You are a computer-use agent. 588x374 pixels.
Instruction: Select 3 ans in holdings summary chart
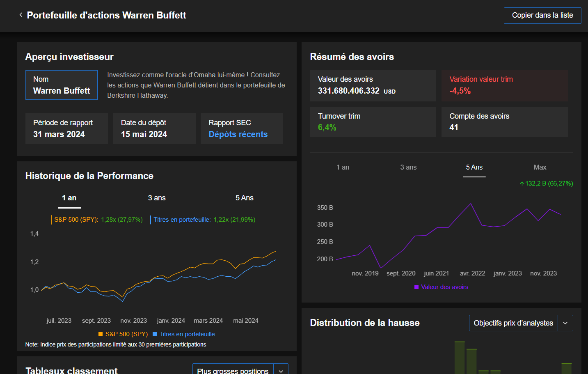pyautogui.click(x=408, y=167)
